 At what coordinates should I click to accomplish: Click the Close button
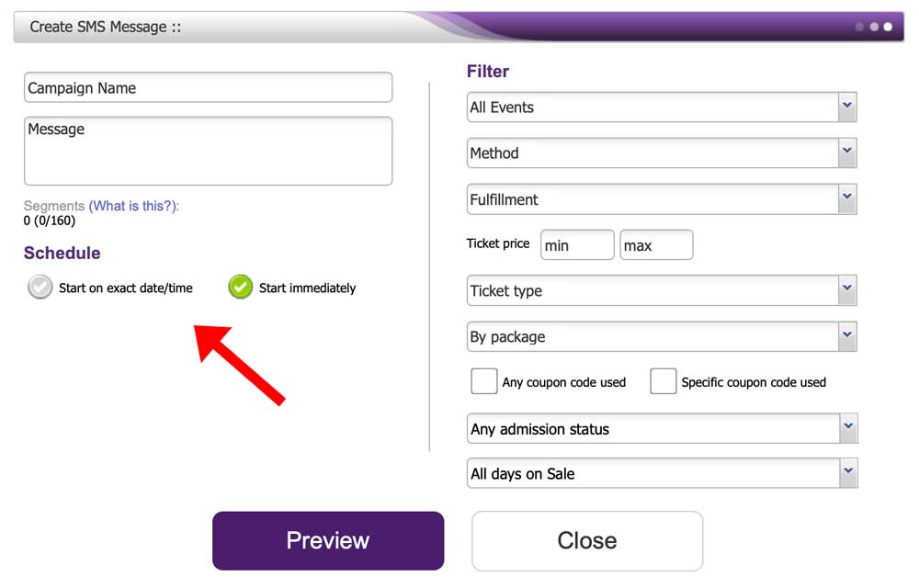(x=586, y=540)
